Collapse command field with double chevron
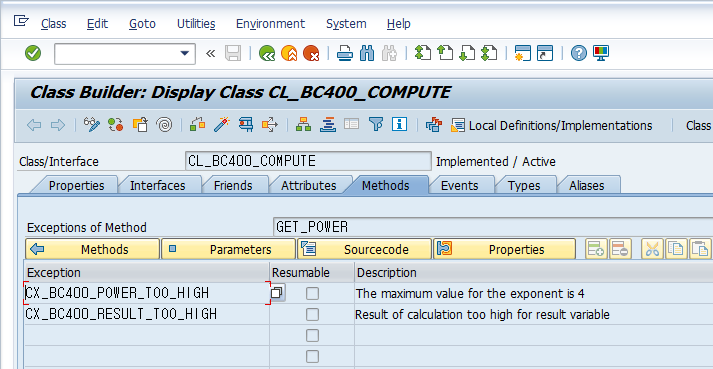Screen dimensions: 713x369 210,54
